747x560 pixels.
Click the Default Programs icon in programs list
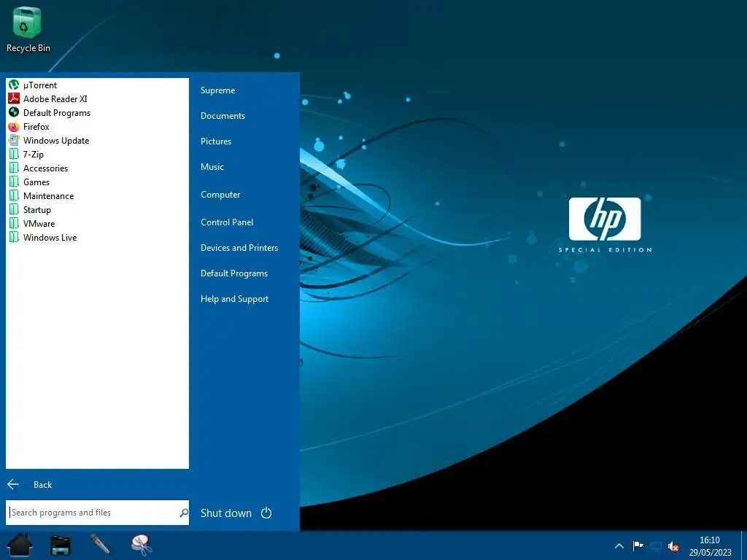pyautogui.click(x=14, y=113)
